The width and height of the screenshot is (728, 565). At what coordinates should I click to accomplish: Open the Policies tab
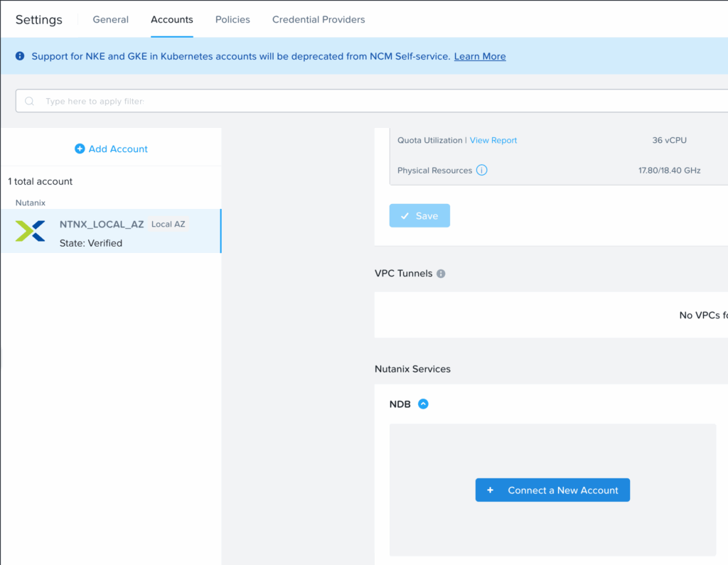pos(232,19)
